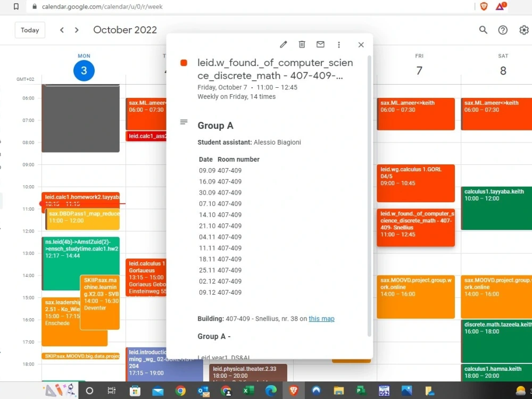
Task: Open Saturday's sax.MOOVD.project.group event
Action: [496, 297]
